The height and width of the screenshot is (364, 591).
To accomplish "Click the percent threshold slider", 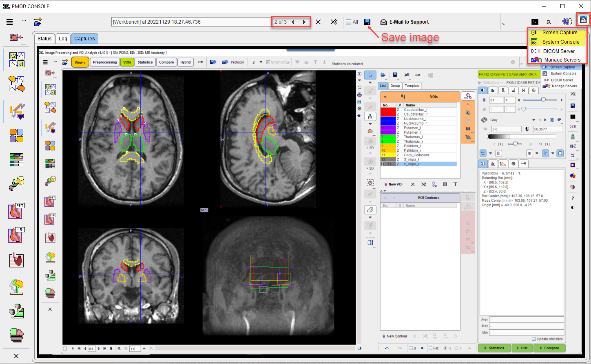I will pos(516,144).
